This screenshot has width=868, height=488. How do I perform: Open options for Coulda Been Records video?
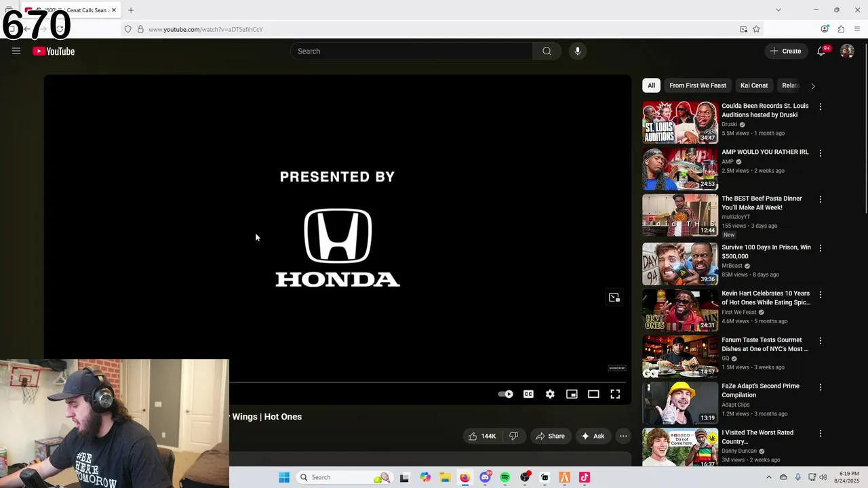tap(821, 107)
